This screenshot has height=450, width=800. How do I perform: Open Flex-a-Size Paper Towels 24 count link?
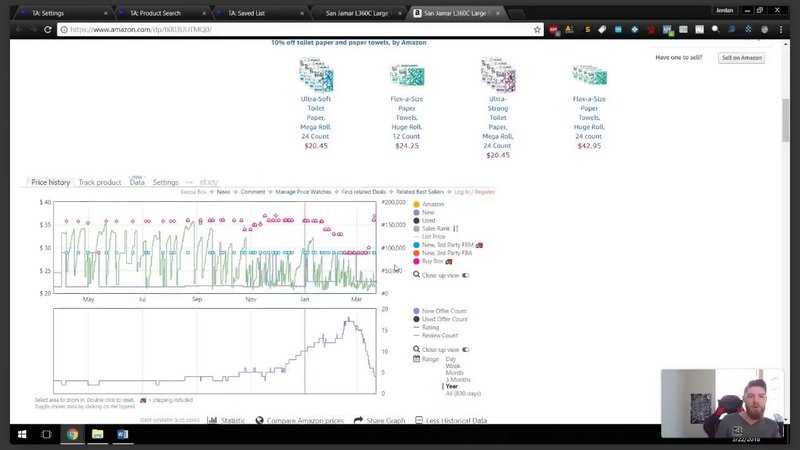point(589,117)
